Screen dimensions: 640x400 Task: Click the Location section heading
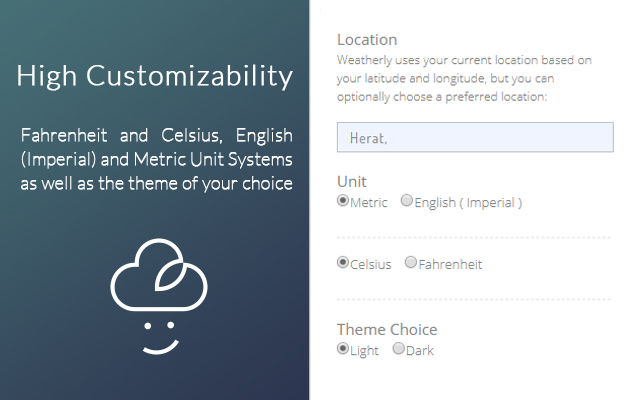click(367, 40)
